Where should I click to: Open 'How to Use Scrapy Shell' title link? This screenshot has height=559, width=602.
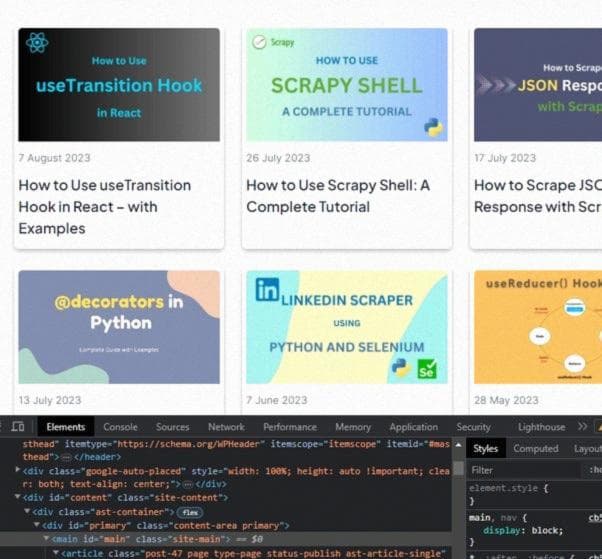338,196
